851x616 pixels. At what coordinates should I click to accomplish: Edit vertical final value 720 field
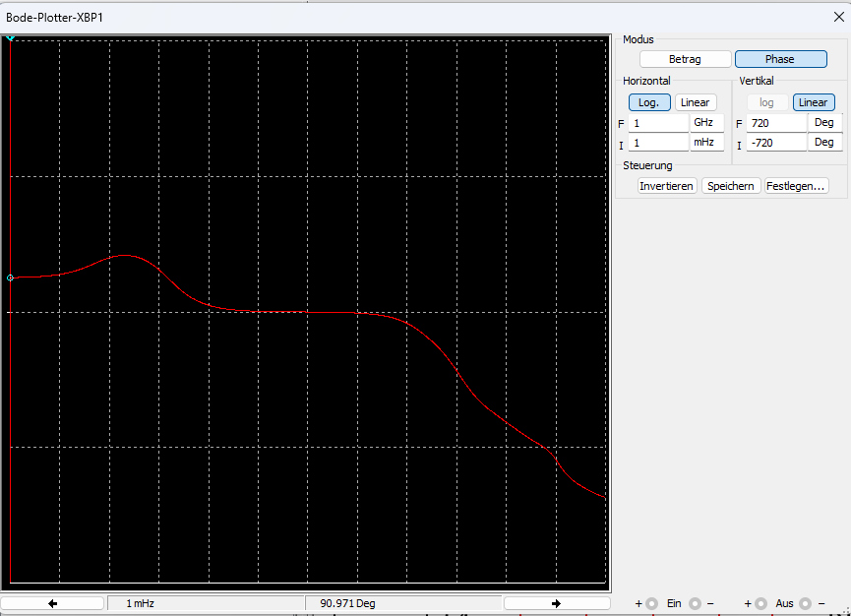[x=776, y=123]
